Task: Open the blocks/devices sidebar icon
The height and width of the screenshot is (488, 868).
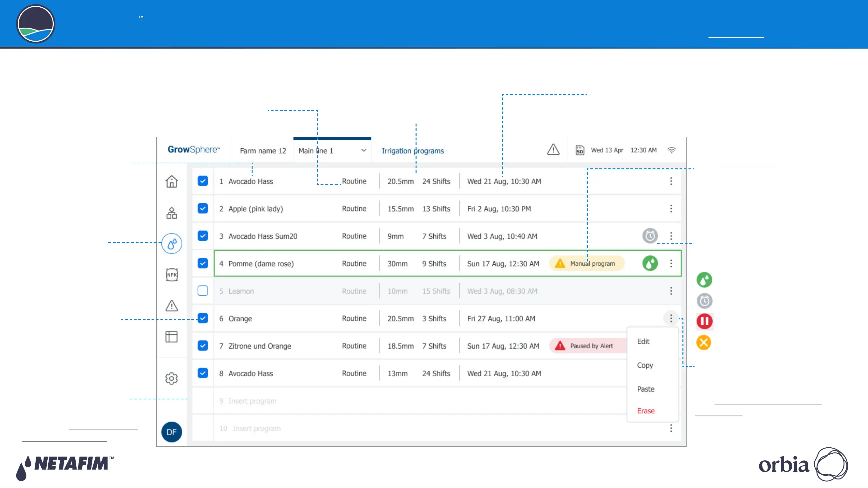Action: (172, 213)
